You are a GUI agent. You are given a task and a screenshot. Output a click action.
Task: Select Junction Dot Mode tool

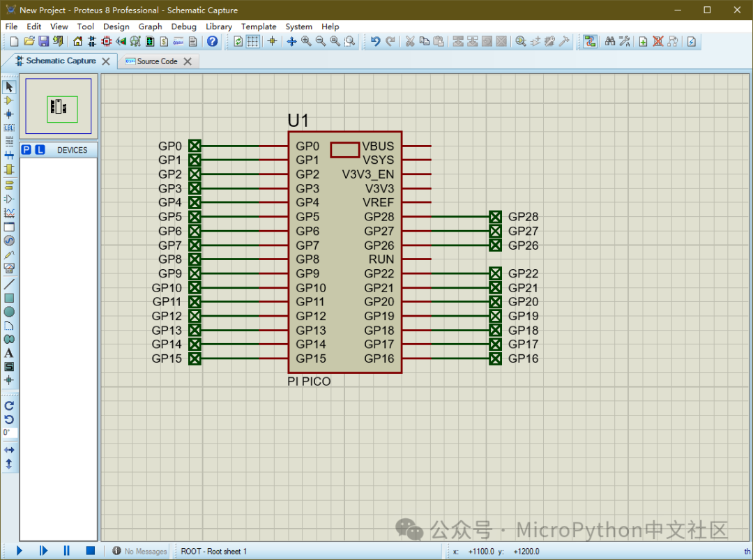[x=9, y=114]
